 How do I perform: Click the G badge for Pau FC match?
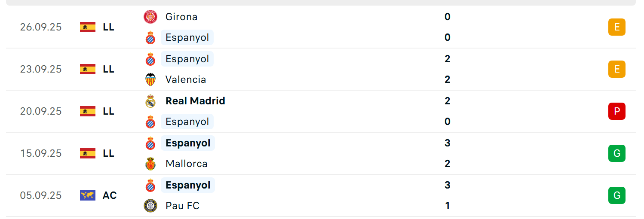click(x=616, y=195)
